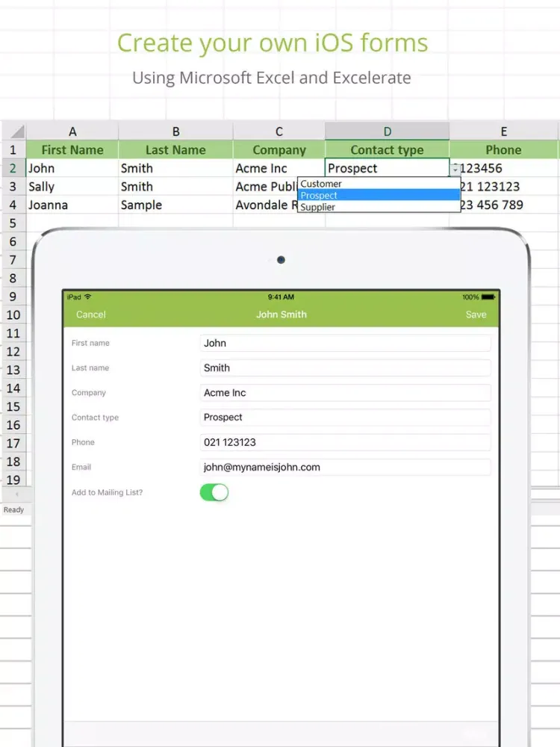Click the First name input field
Image resolution: width=560 pixels, height=747 pixels.
(345, 343)
